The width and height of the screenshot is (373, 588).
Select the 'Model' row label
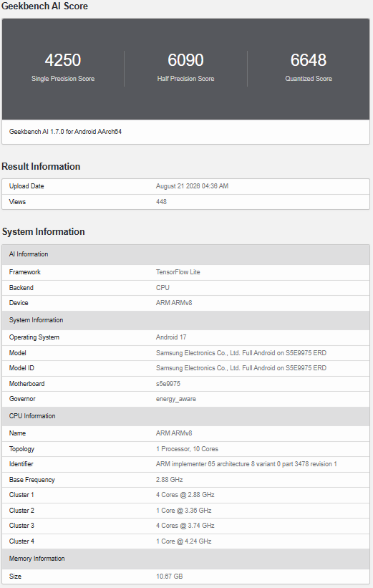coord(18,353)
